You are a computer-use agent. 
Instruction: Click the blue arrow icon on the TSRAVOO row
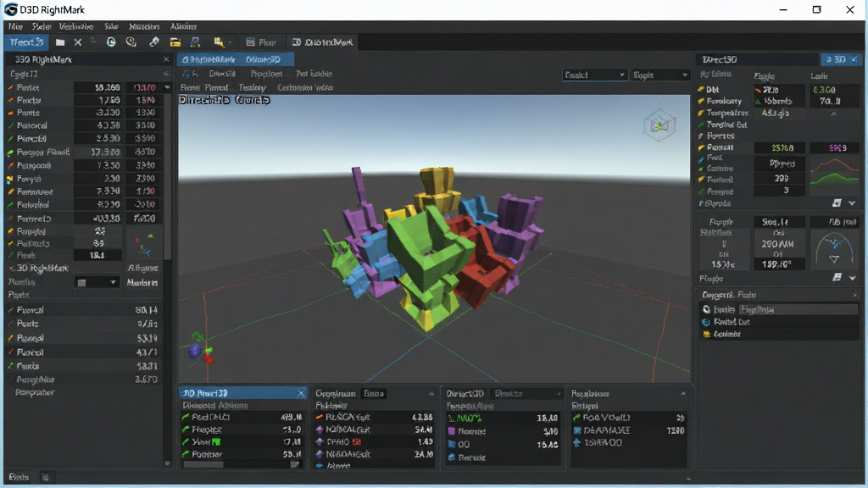[x=576, y=442]
